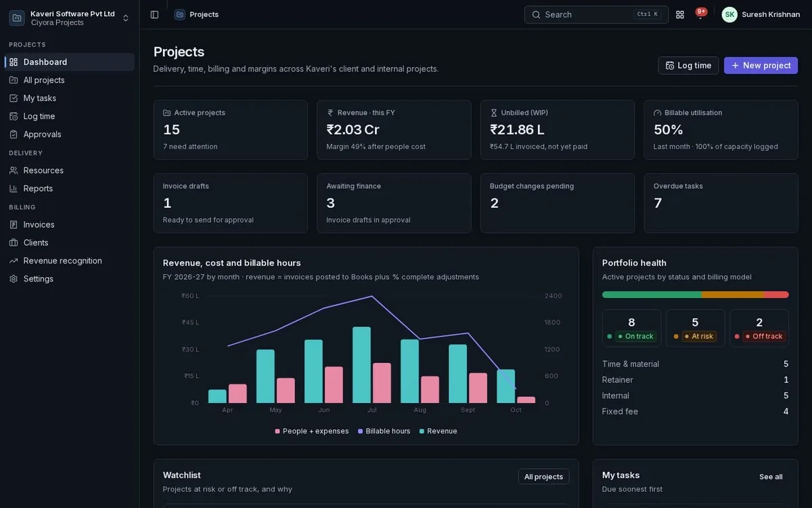
Task: Click the July revenue bar
Action: [x=361, y=365]
